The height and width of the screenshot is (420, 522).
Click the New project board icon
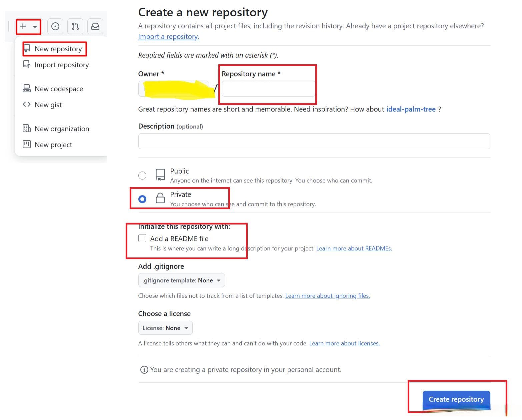coord(26,144)
